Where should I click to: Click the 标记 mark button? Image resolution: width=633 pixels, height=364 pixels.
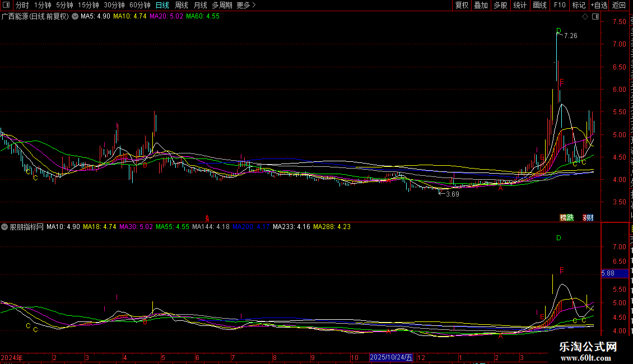(579, 5)
